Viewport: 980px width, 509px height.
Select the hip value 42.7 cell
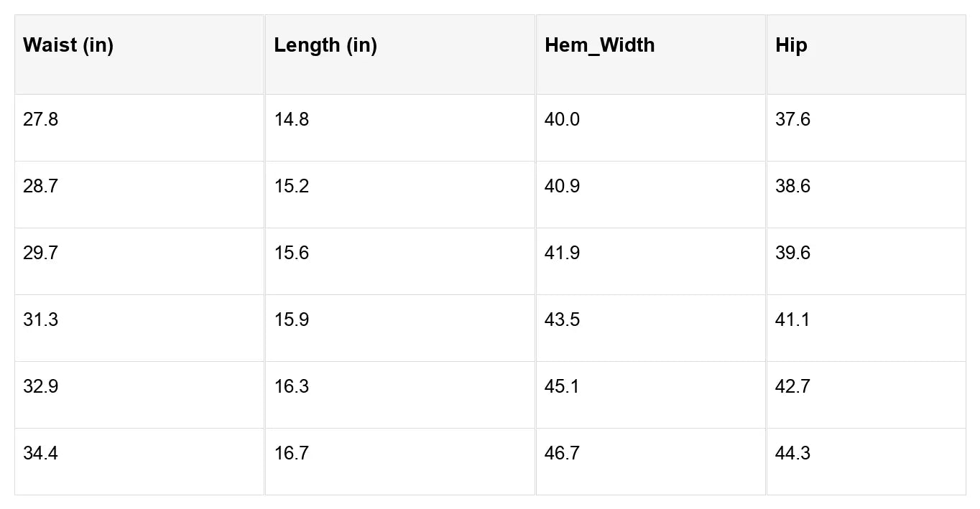pos(792,387)
